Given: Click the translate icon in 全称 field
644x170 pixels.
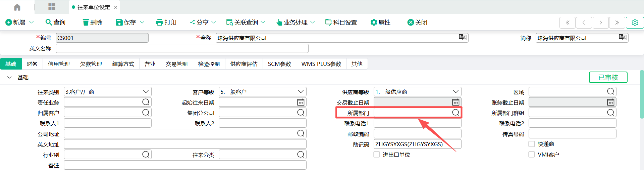Looking at the screenshot, I should coord(463,37).
